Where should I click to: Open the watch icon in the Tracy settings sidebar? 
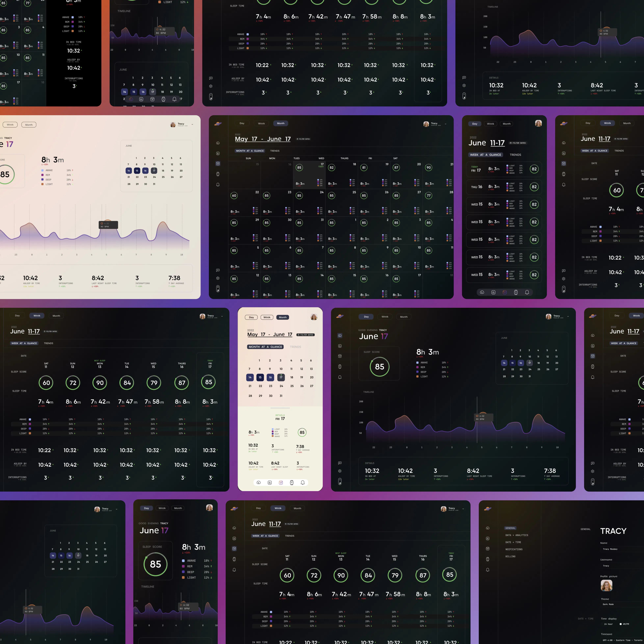point(488,559)
